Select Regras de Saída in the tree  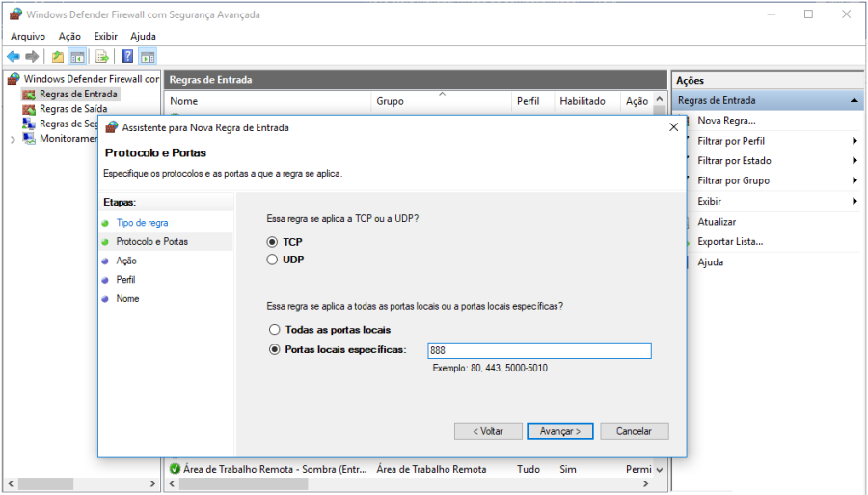pos(73,109)
